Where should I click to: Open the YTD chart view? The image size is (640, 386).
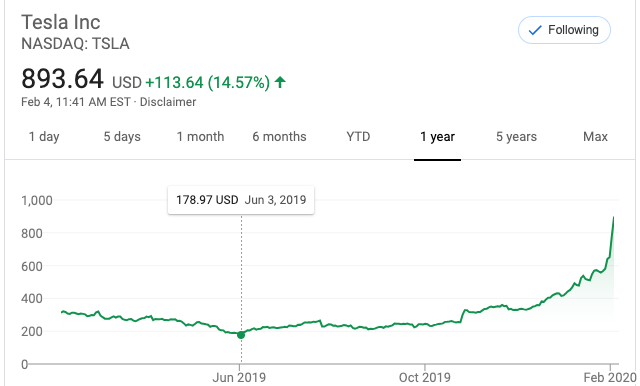(358, 137)
